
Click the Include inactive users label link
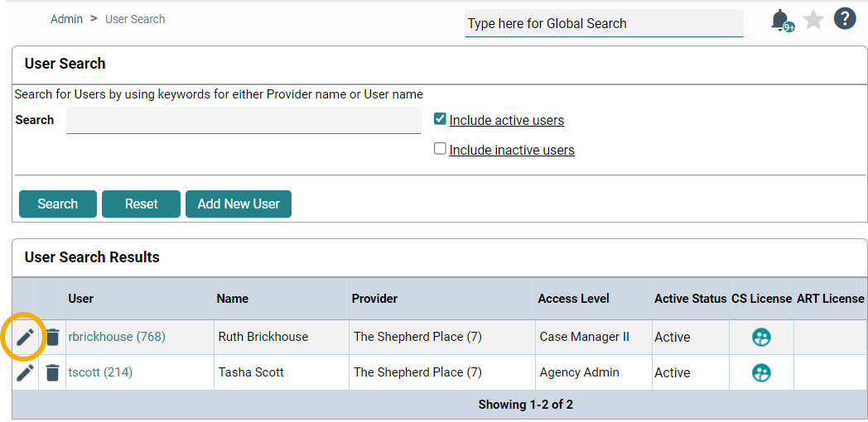point(512,151)
